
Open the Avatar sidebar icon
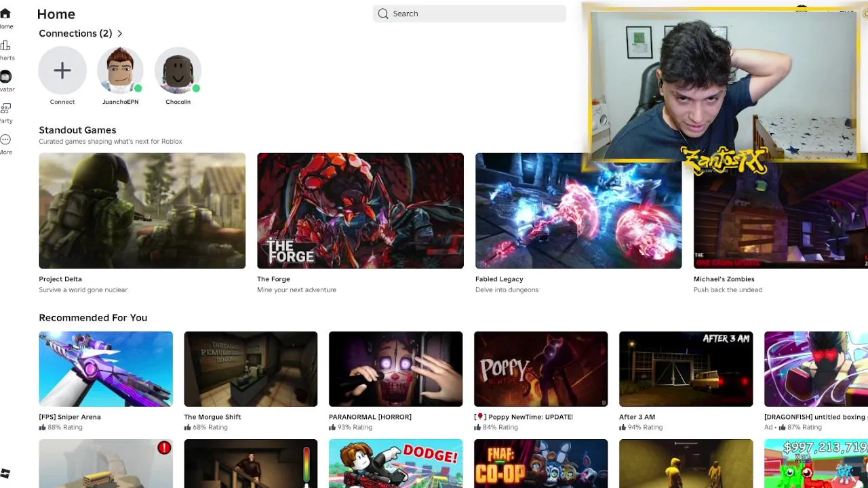[5, 77]
